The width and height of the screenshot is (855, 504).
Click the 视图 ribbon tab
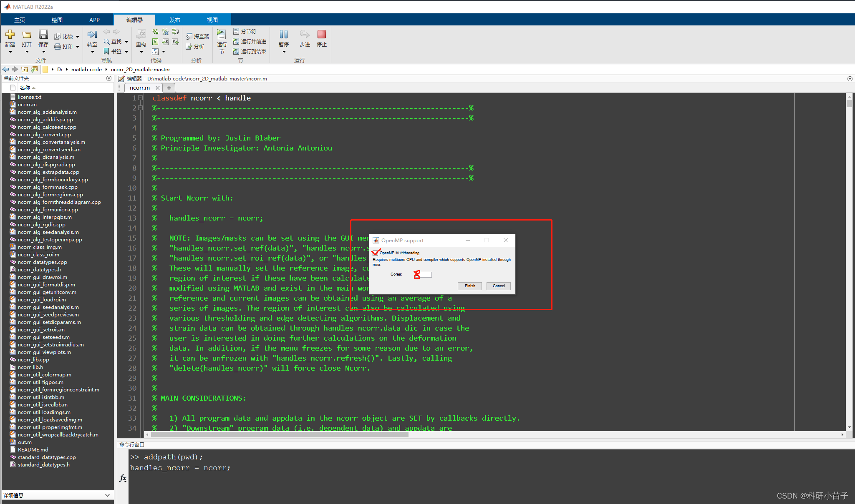point(212,20)
